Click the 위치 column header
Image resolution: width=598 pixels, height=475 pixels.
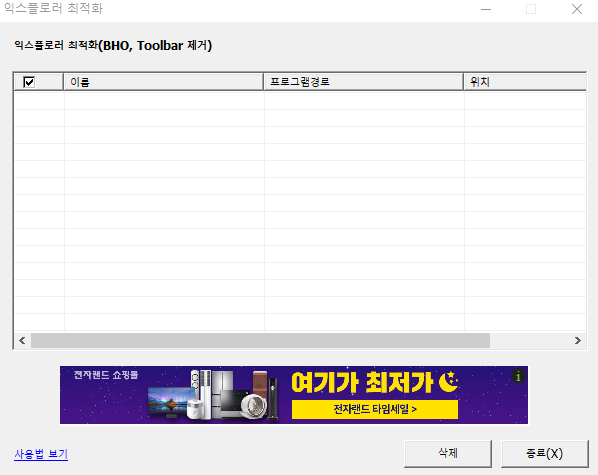pyautogui.click(x=525, y=82)
